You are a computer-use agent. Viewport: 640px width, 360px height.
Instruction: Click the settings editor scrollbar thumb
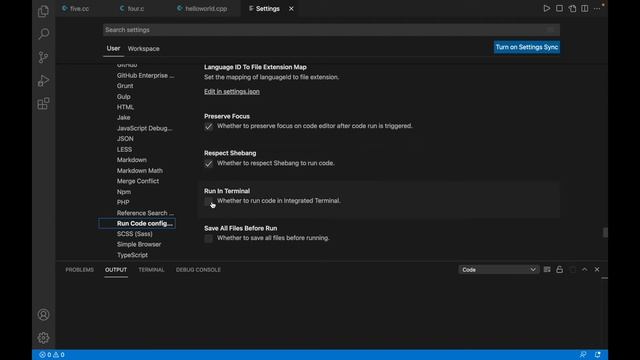pyautogui.click(x=605, y=232)
